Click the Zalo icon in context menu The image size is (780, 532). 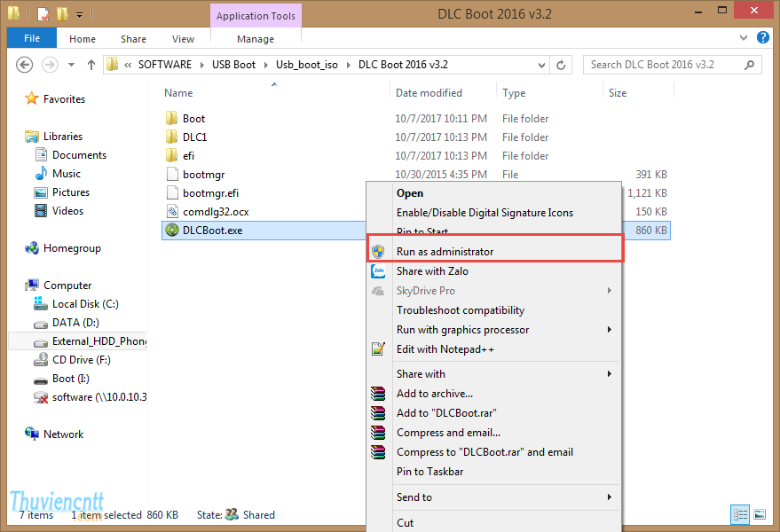click(x=378, y=271)
